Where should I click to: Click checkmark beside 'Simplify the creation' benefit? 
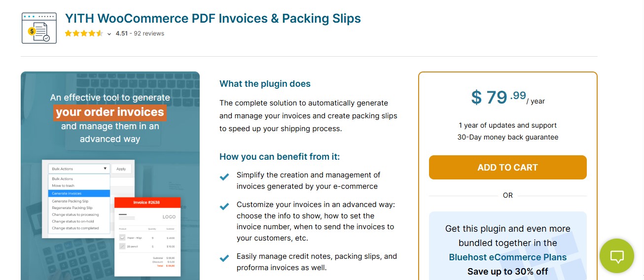pos(224,176)
